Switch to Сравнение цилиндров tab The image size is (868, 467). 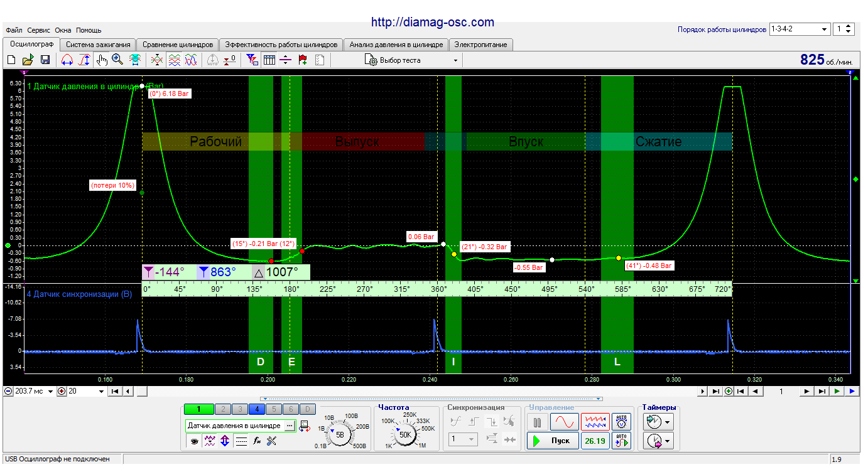point(178,45)
